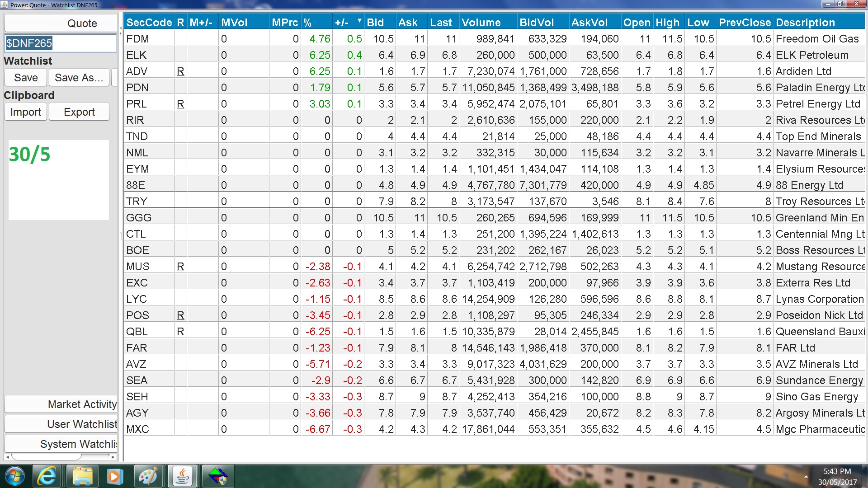Sort by the Low column header
This screenshot has height=488, width=868.
[700, 23]
